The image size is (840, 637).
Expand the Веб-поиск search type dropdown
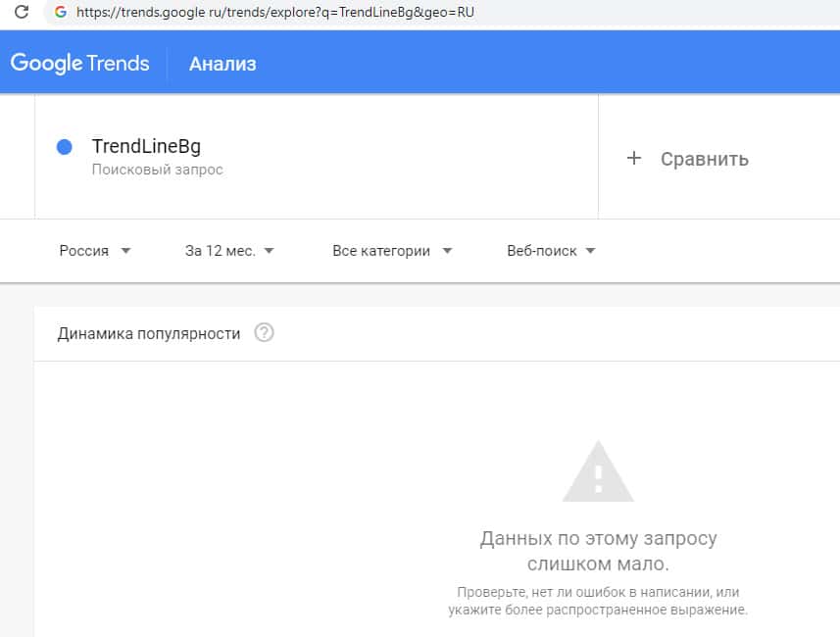tap(551, 251)
